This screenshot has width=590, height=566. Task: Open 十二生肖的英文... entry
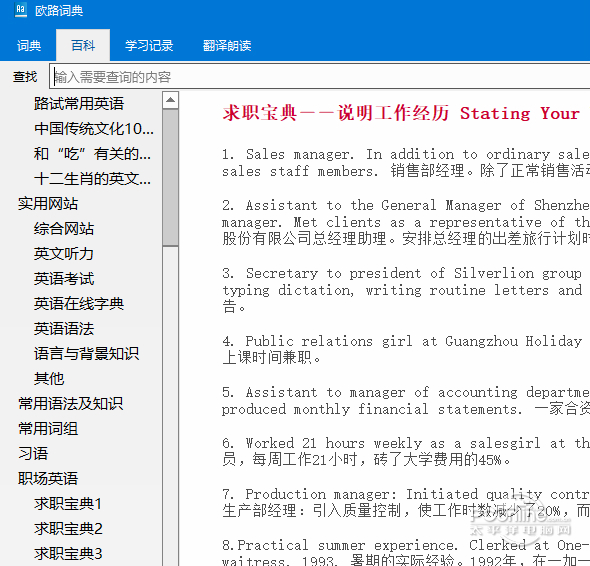92,178
